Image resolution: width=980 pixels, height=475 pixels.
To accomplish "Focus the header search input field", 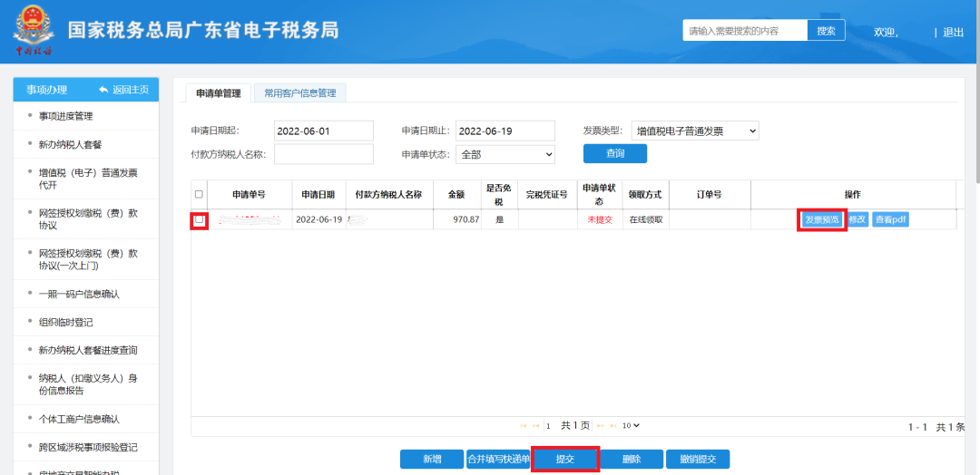I will click(x=745, y=31).
